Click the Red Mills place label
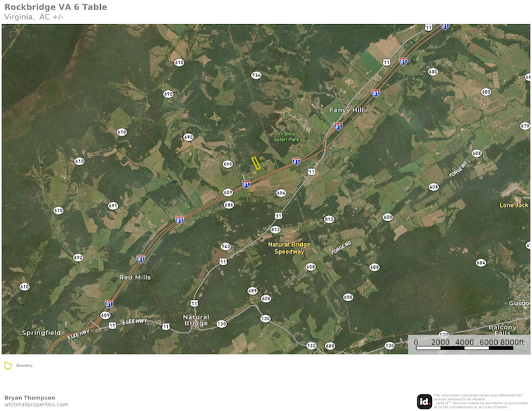Image resolution: width=532 pixels, height=411 pixels. [135, 277]
